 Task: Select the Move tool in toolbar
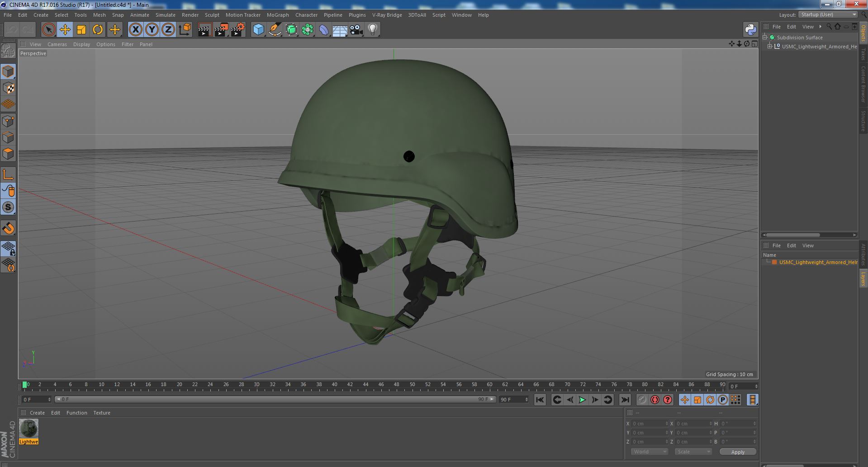pyautogui.click(x=65, y=30)
